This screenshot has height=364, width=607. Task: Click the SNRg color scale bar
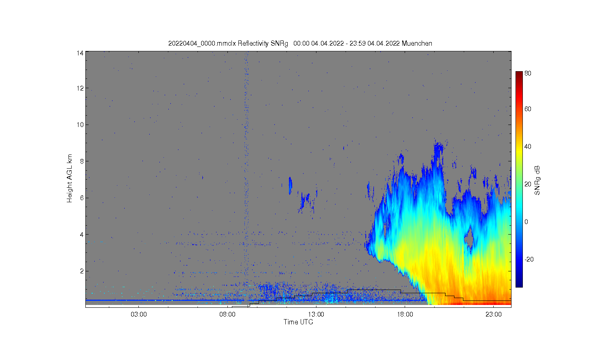pos(519,179)
